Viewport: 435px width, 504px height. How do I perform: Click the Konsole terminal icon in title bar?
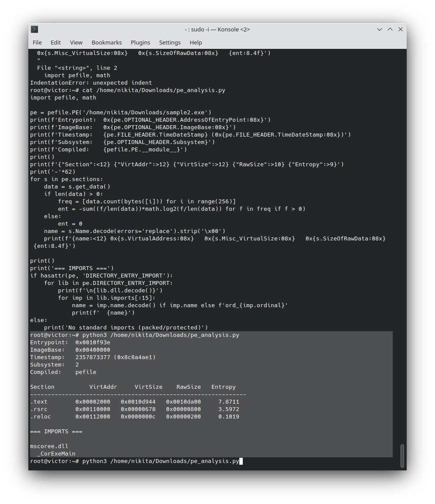pyautogui.click(x=34, y=29)
